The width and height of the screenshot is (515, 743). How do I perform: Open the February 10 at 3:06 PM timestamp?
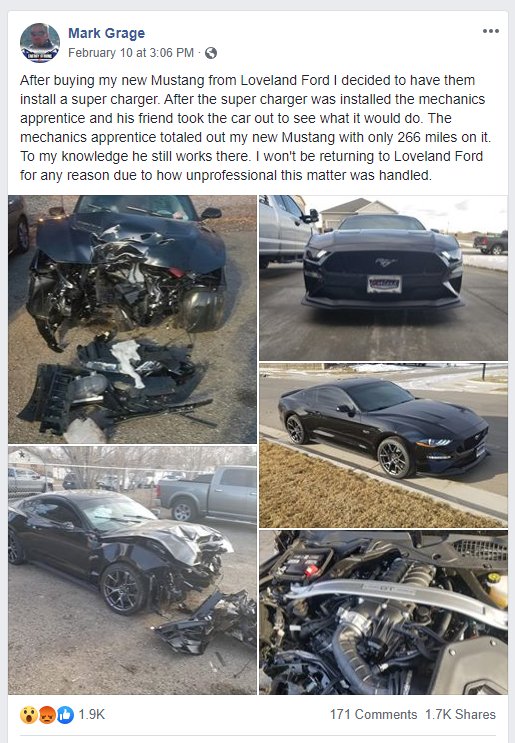coord(131,53)
